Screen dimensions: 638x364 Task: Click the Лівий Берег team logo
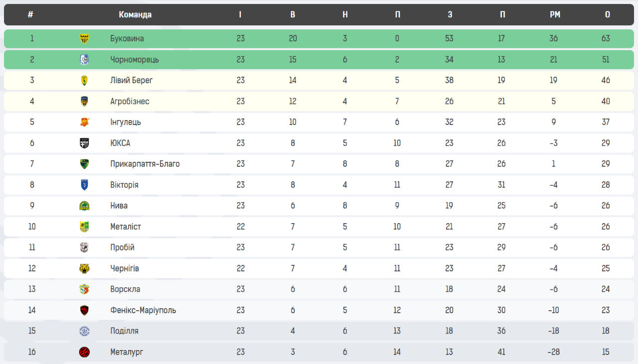tap(85, 81)
